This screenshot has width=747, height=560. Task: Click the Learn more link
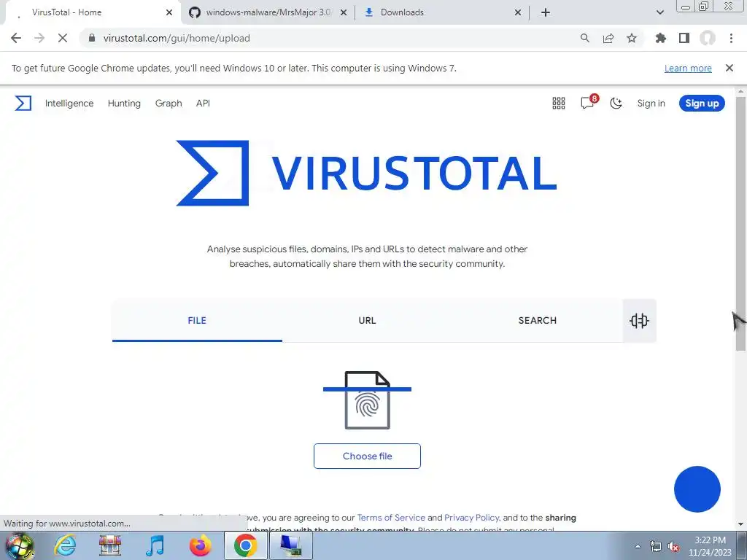(x=688, y=68)
